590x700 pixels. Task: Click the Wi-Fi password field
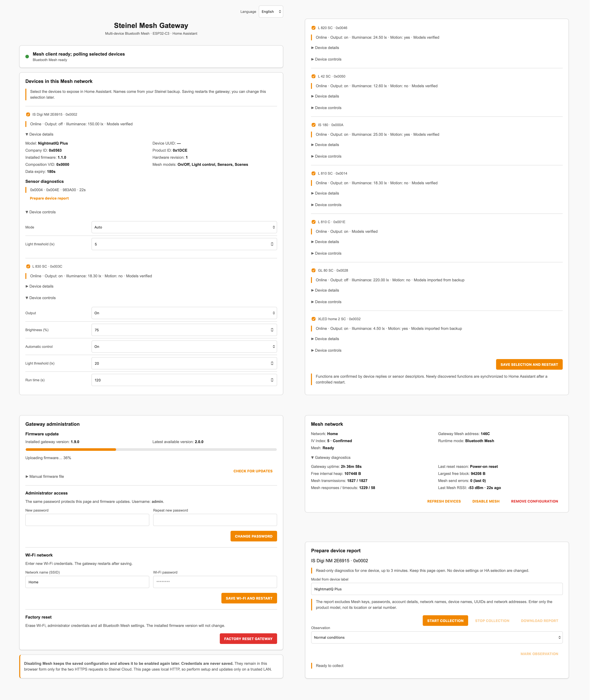(x=215, y=582)
